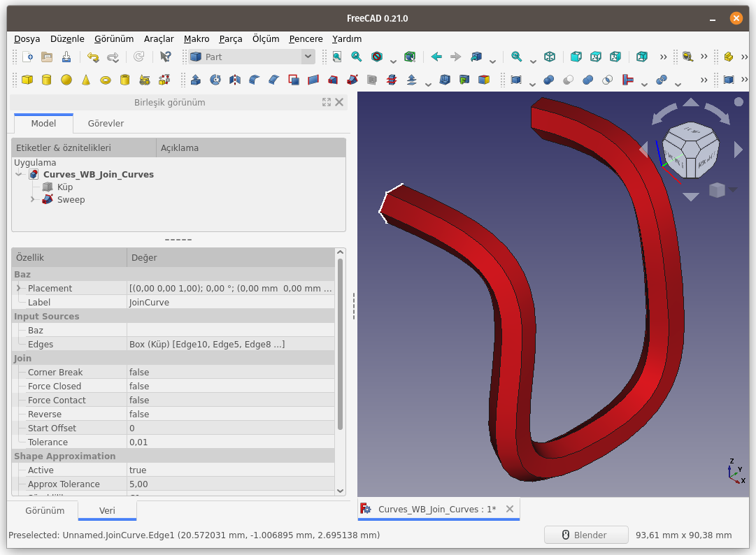Click the Fit All view icon
The image size is (756, 555).
coord(337,57)
